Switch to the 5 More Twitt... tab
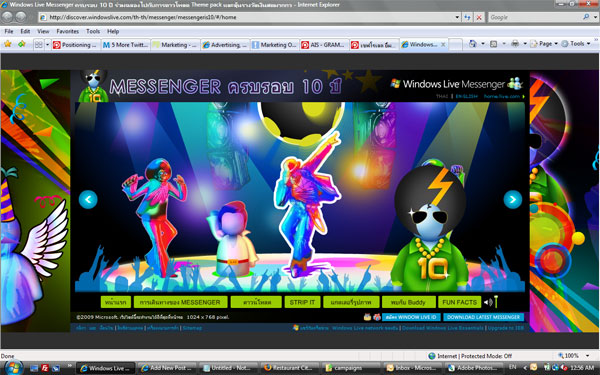The height and width of the screenshot is (375, 600). (126, 45)
